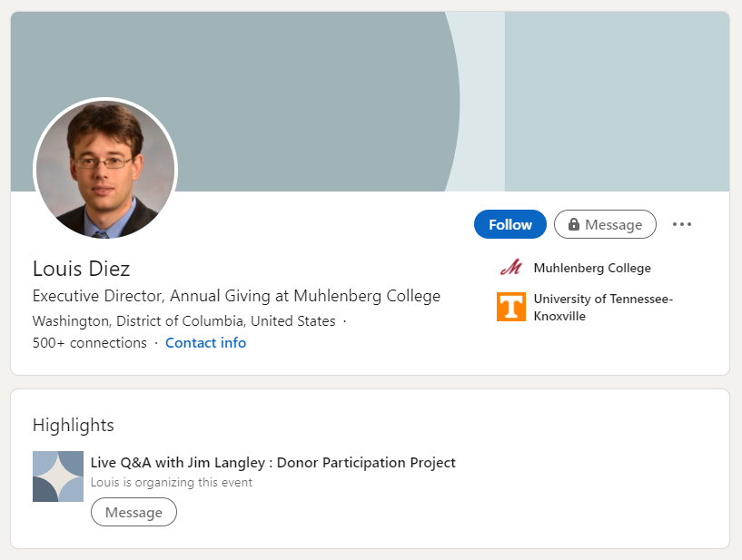Click the Muhlenberg College text link

click(x=592, y=268)
